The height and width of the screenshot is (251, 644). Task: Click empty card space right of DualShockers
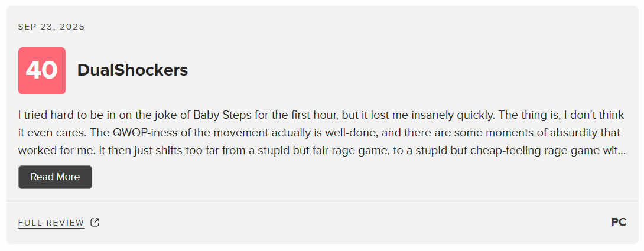point(411,71)
